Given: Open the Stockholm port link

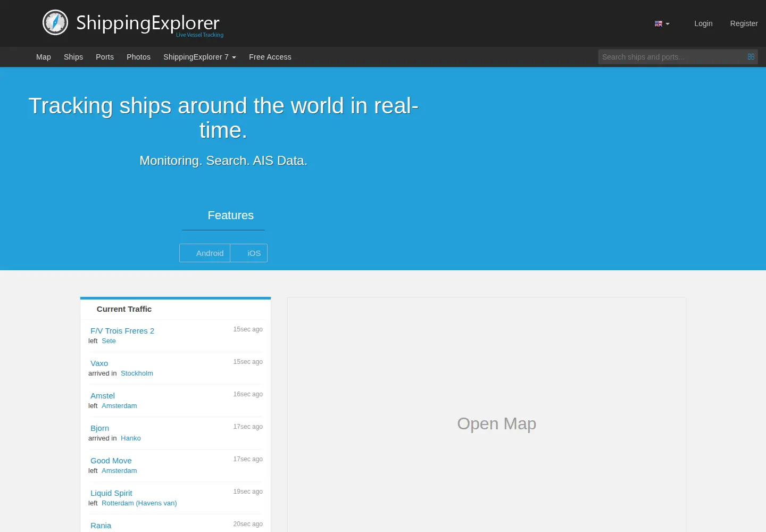Looking at the screenshot, I should tap(137, 373).
